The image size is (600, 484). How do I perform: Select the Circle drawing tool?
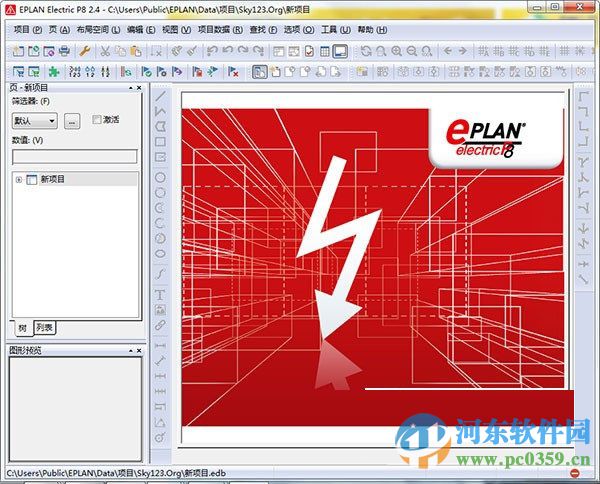(160, 177)
